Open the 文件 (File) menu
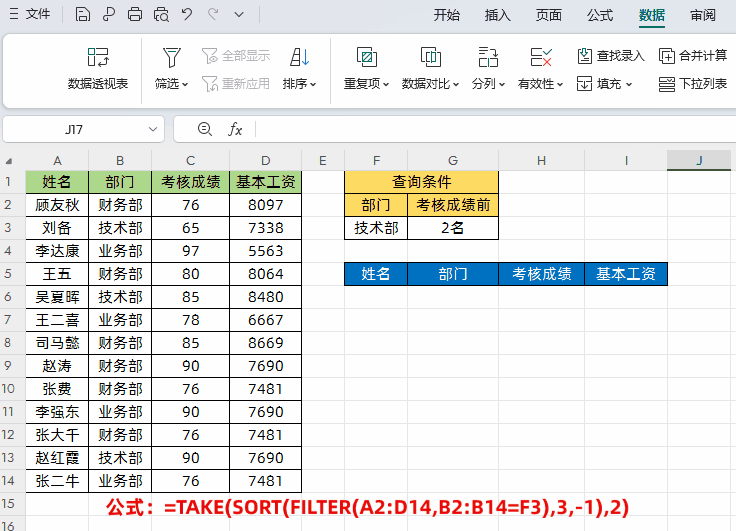Image resolution: width=736 pixels, height=531 pixels. click(30, 15)
